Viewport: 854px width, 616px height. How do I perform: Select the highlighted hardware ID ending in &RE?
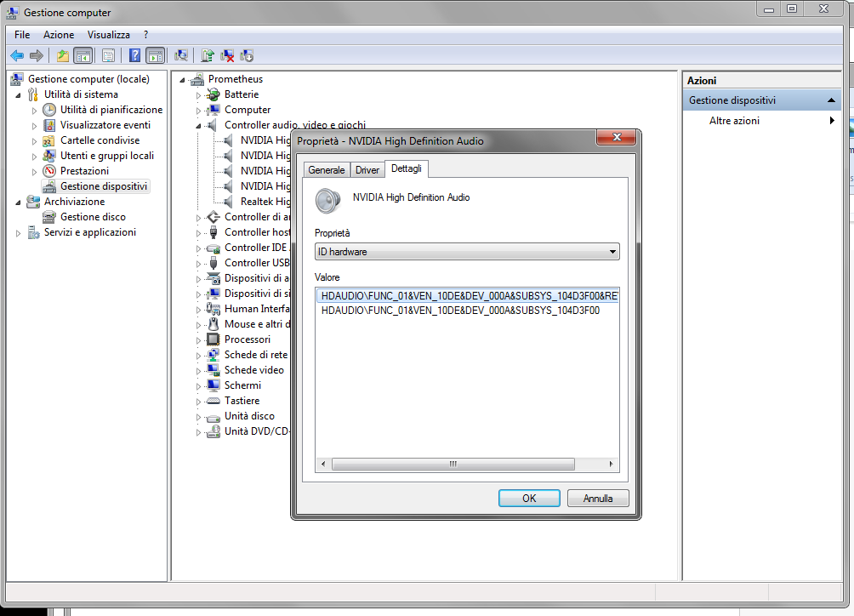tap(467, 296)
